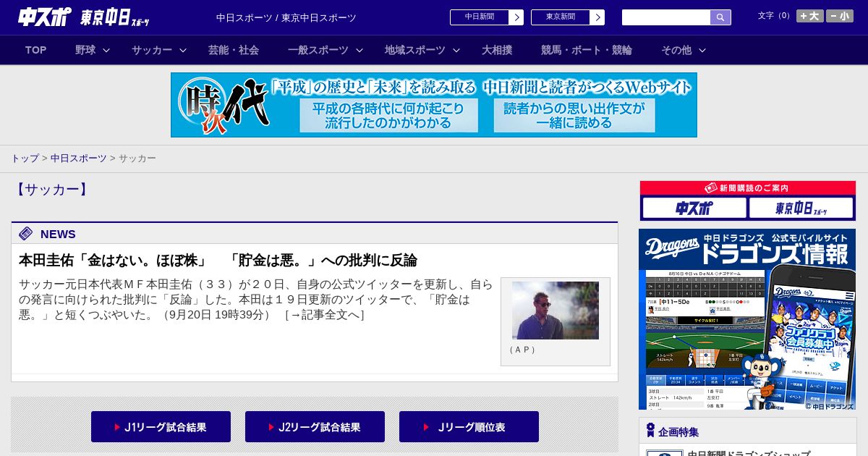Click 記事全文へ read-more link
This screenshot has width=868, height=456.
[x=325, y=315]
